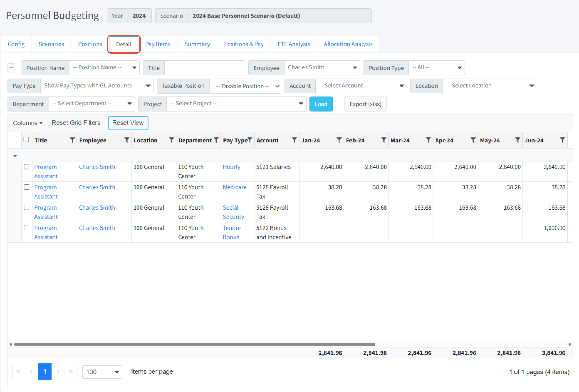Open the items per page dropdown
The image size is (579, 392).
(102, 372)
